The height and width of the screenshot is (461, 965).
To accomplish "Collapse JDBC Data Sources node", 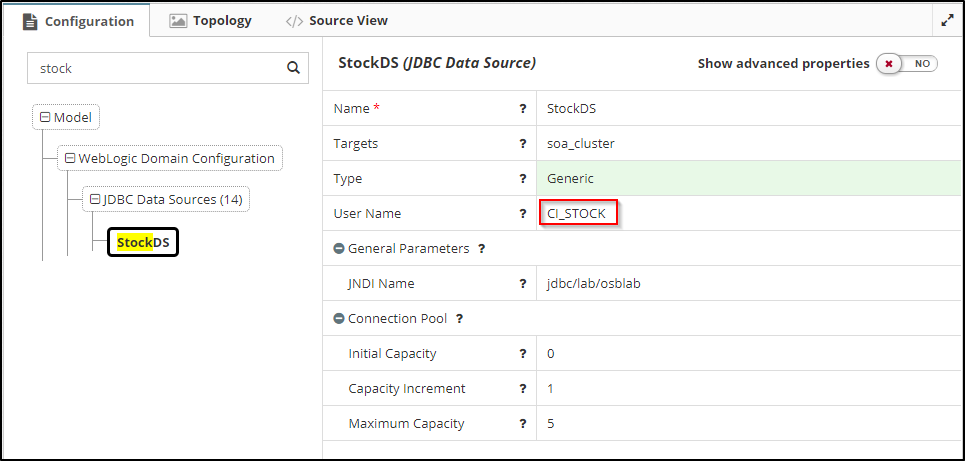I will pos(95,199).
